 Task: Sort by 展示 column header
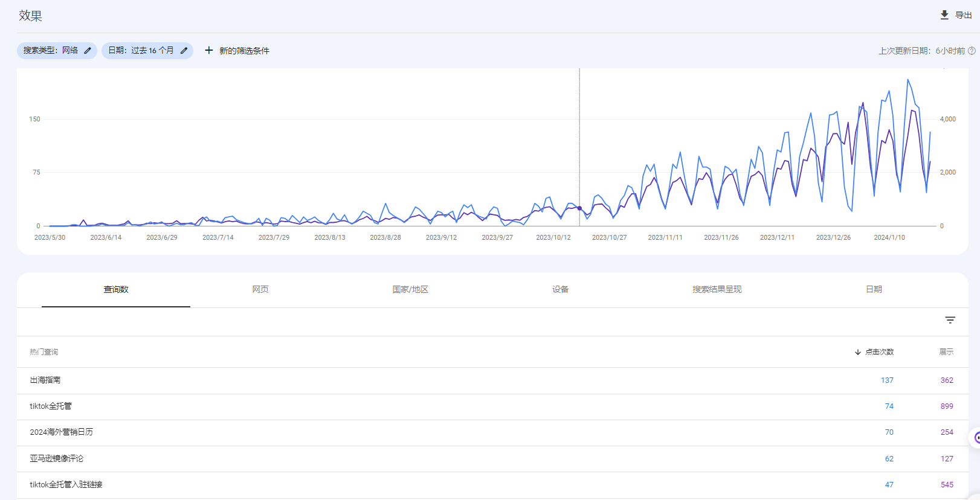(x=946, y=352)
